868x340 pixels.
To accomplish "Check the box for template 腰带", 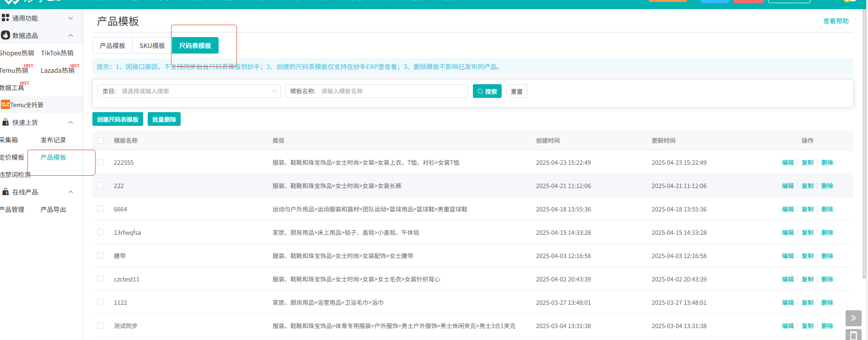I will 101,255.
